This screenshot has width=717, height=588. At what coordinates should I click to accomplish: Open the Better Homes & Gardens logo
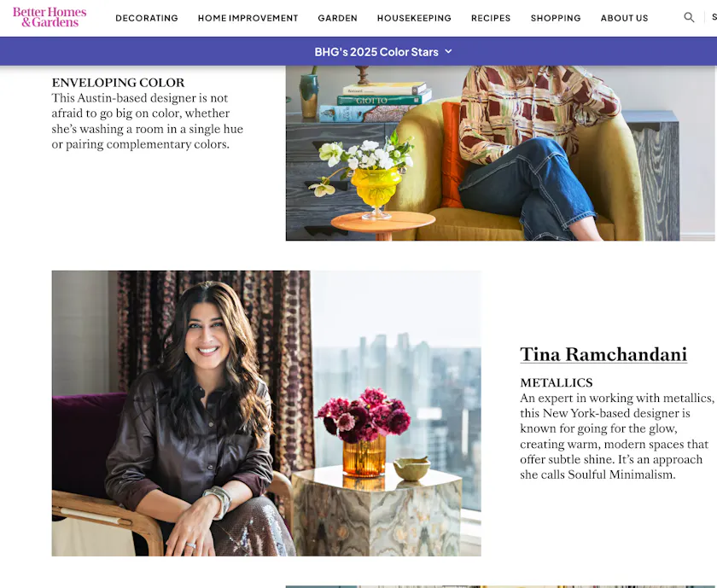[50, 17]
